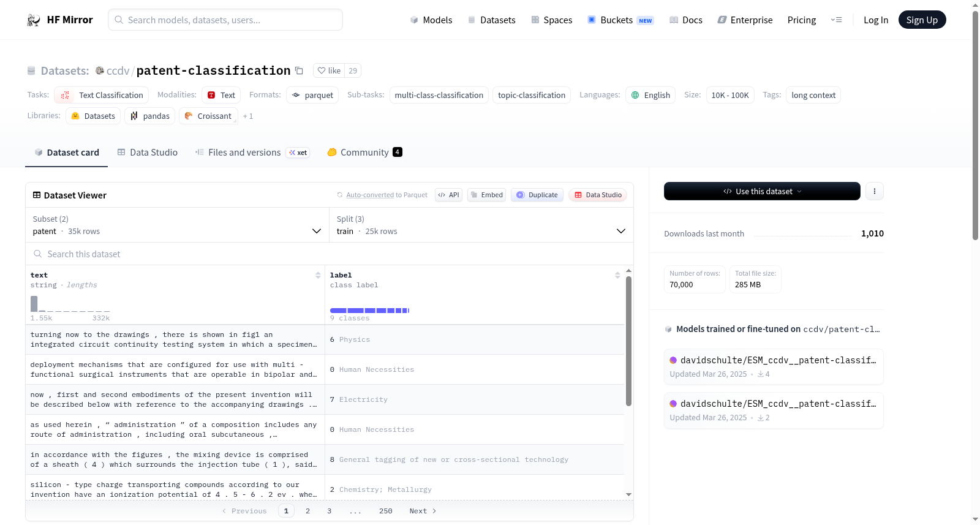Click the pandas library tag
This screenshot has width=980, height=525.
[150, 116]
